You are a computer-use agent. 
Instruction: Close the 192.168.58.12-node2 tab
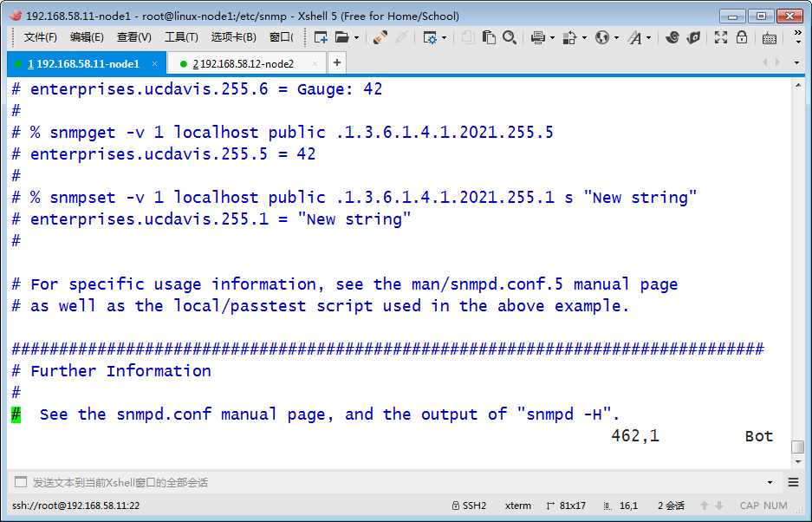click(315, 64)
